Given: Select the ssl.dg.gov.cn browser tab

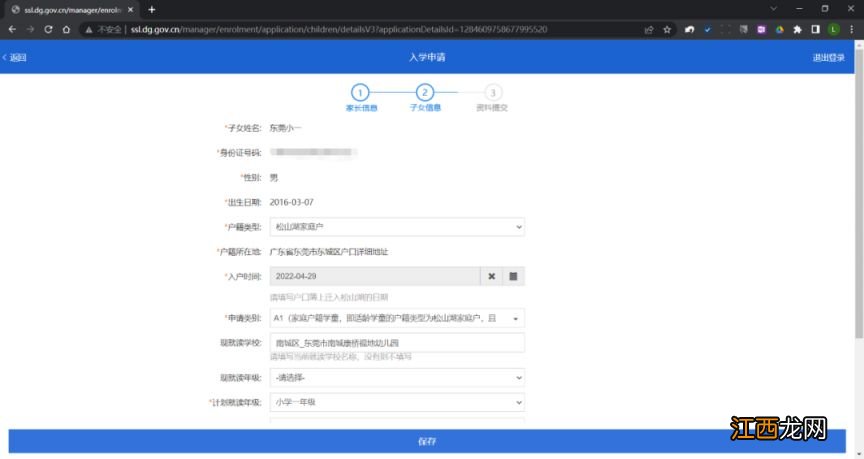Looking at the screenshot, I should click(72, 10).
